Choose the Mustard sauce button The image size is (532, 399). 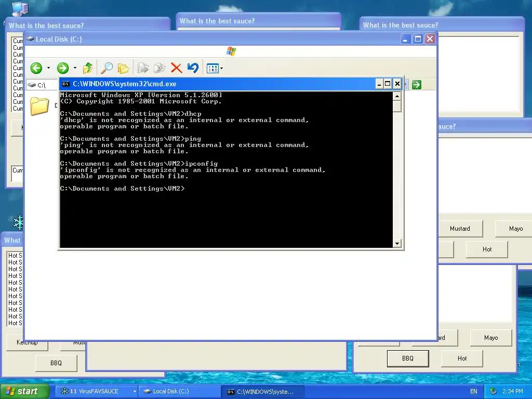460,229
